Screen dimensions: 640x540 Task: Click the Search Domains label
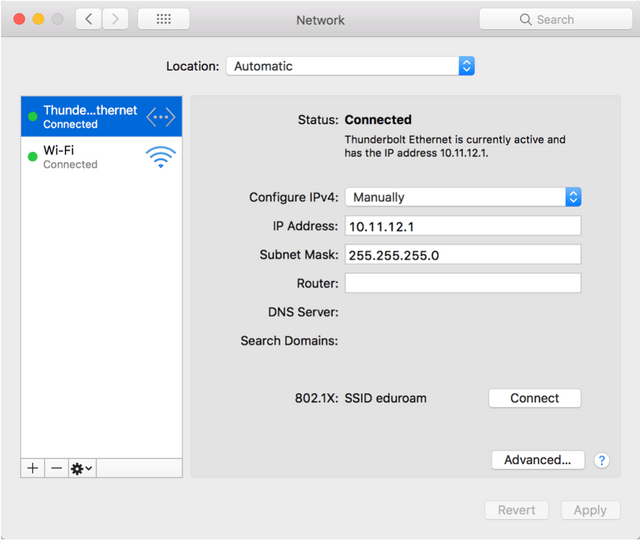(x=289, y=341)
